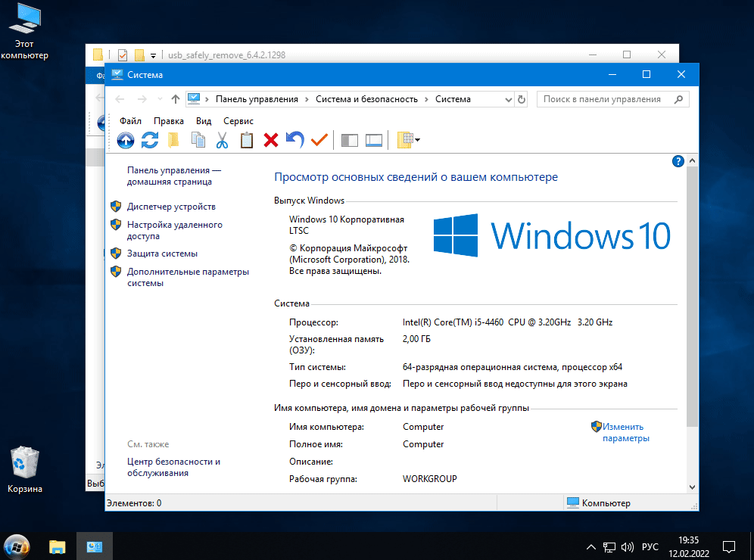Toggle the preview pane toolbar icon
The height and width of the screenshot is (560, 754).
pyautogui.click(x=374, y=140)
